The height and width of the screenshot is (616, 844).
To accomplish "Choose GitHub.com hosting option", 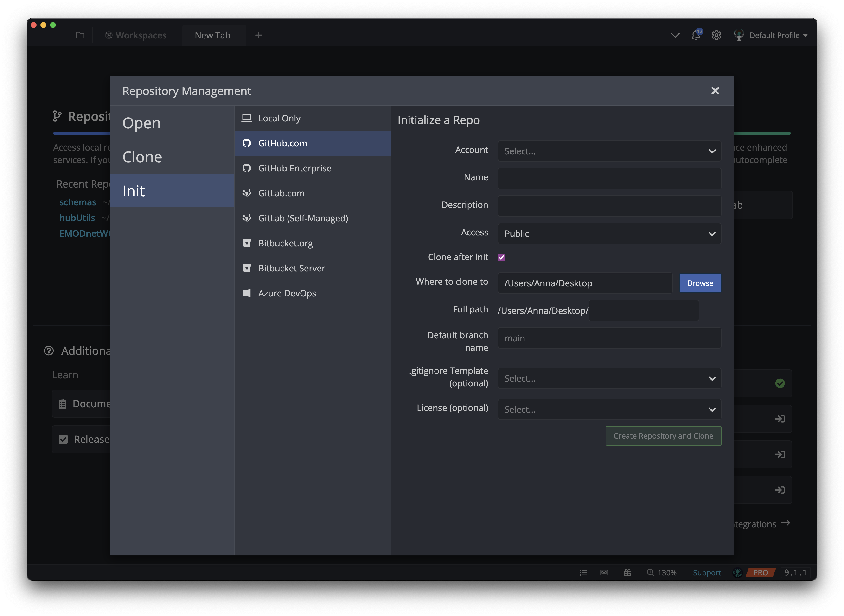I will click(x=313, y=143).
